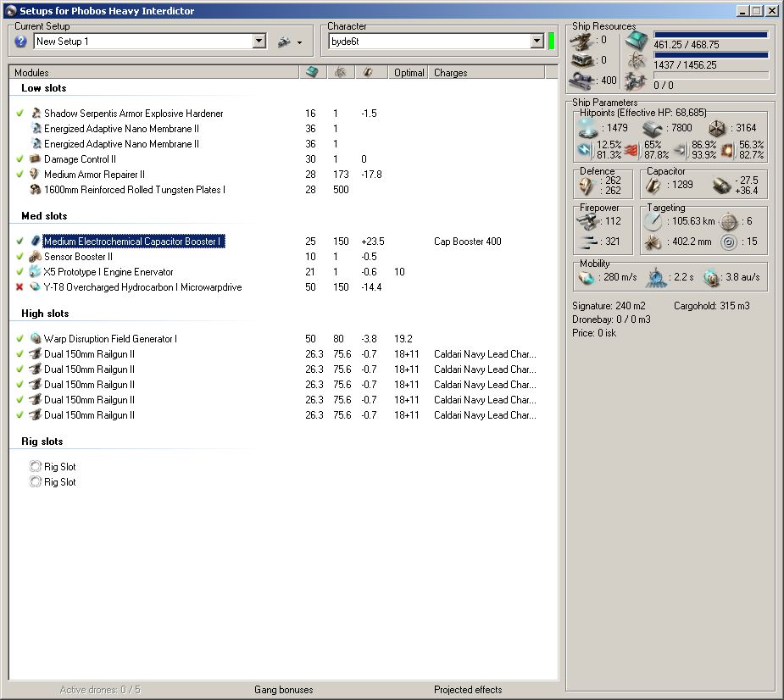Click the Cargohold: 315 m3 text

coord(711,305)
